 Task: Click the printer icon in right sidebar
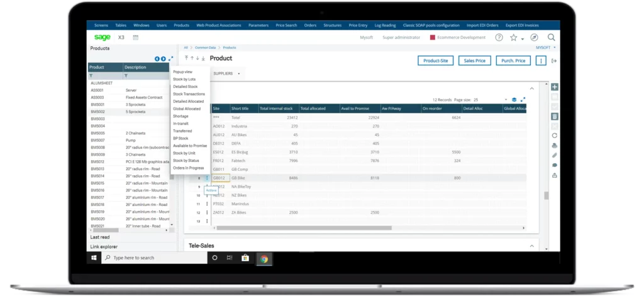pos(555,145)
